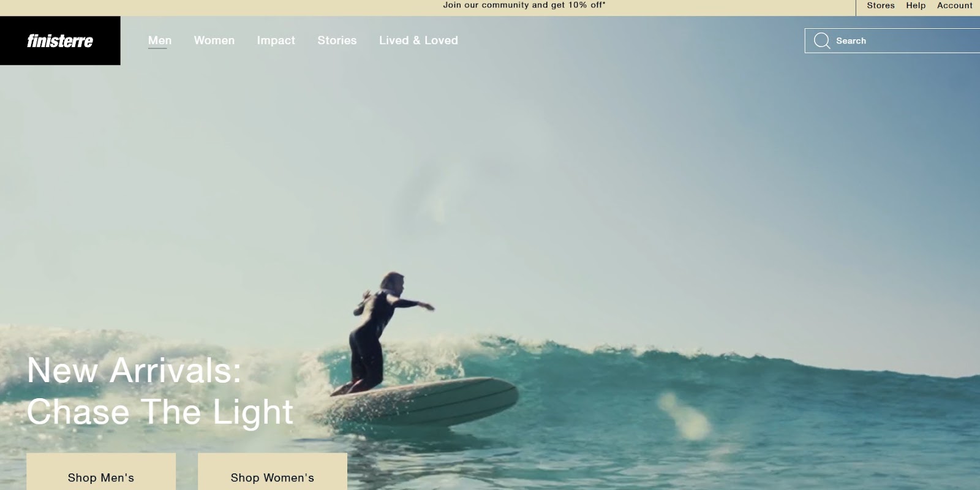Click the white surfboard in hero image
The width and height of the screenshot is (980, 490).
[423, 401]
